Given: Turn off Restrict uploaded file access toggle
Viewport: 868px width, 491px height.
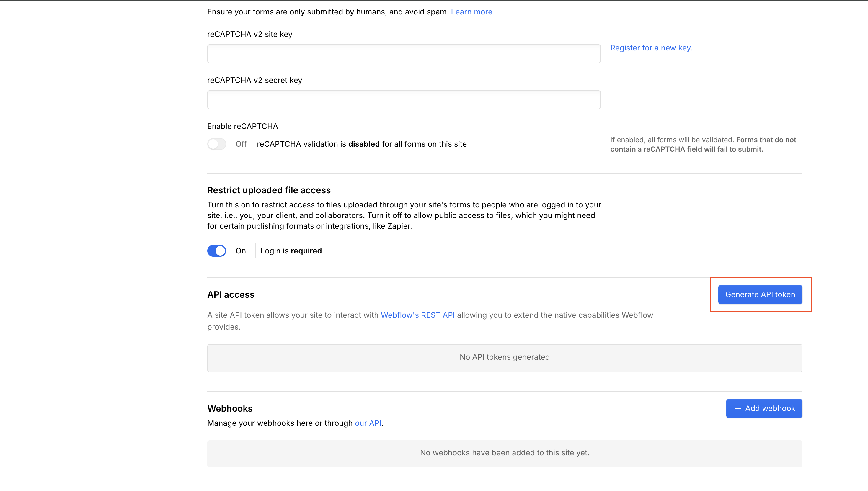Looking at the screenshot, I should 217,251.
